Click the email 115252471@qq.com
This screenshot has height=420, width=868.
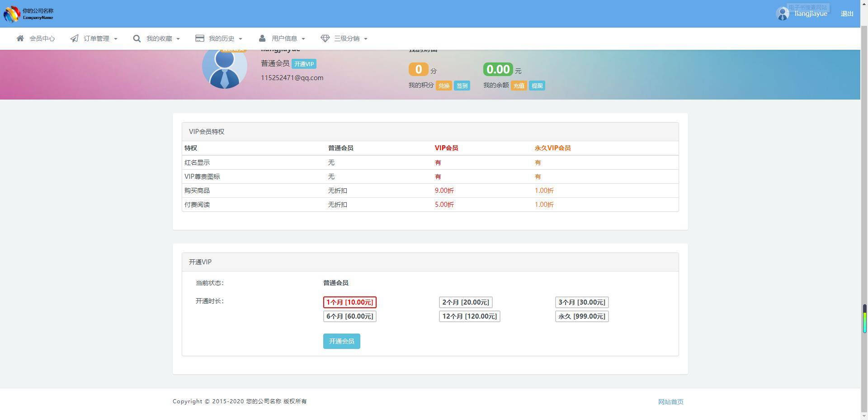(x=292, y=78)
